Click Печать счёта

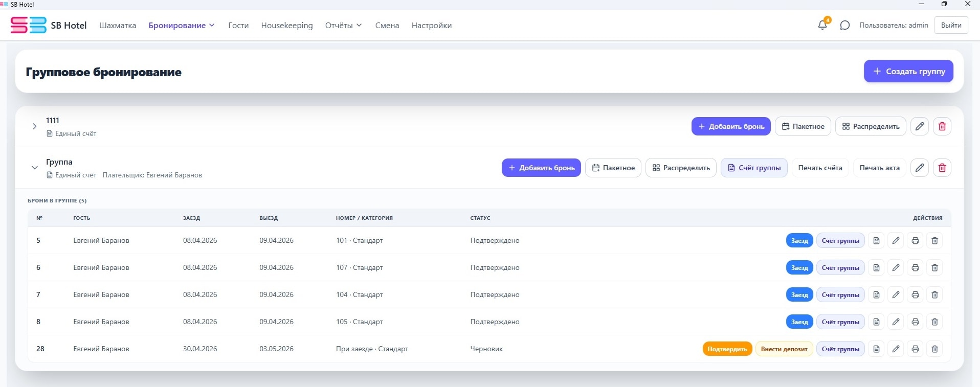click(820, 168)
